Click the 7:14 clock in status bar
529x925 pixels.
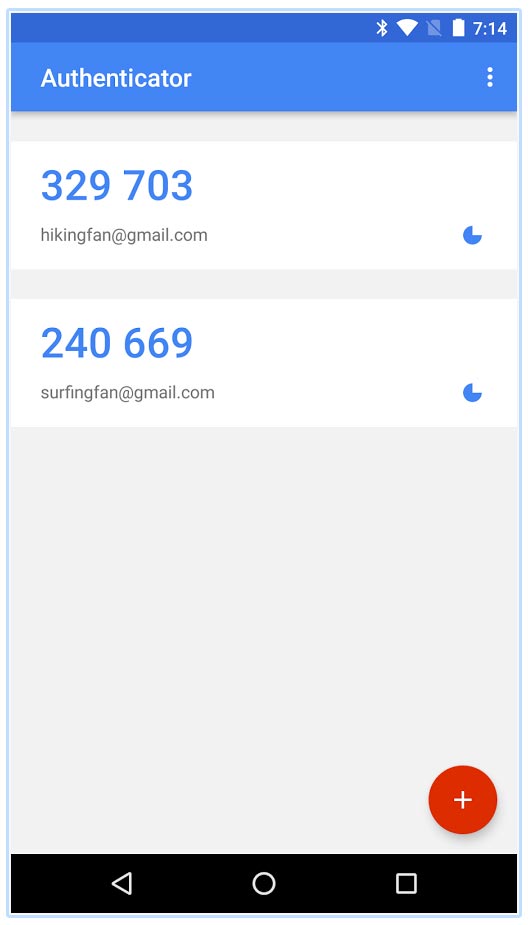[489, 28]
